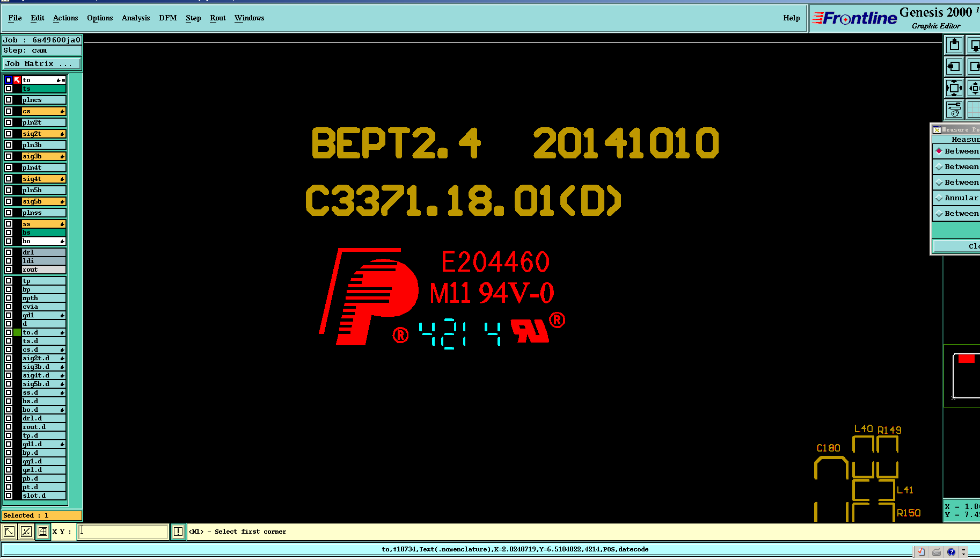This screenshot has height=560, width=980.
Task: Click the Job Matrix button
Action: click(x=42, y=63)
